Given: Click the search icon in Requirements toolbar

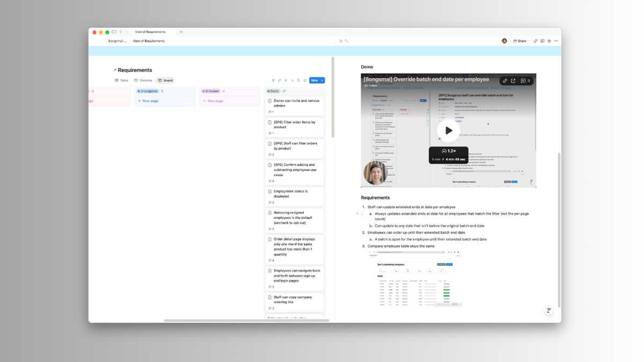Looking at the screenshot, I should (x=298, y=80).
